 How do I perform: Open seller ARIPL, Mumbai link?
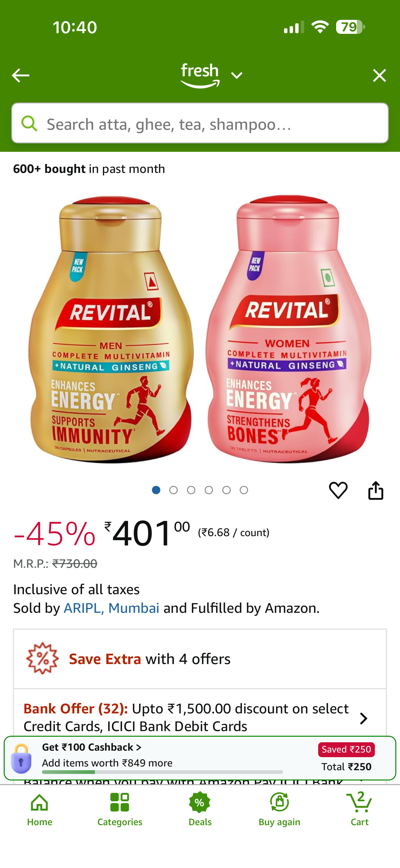(x=111, y=608)
